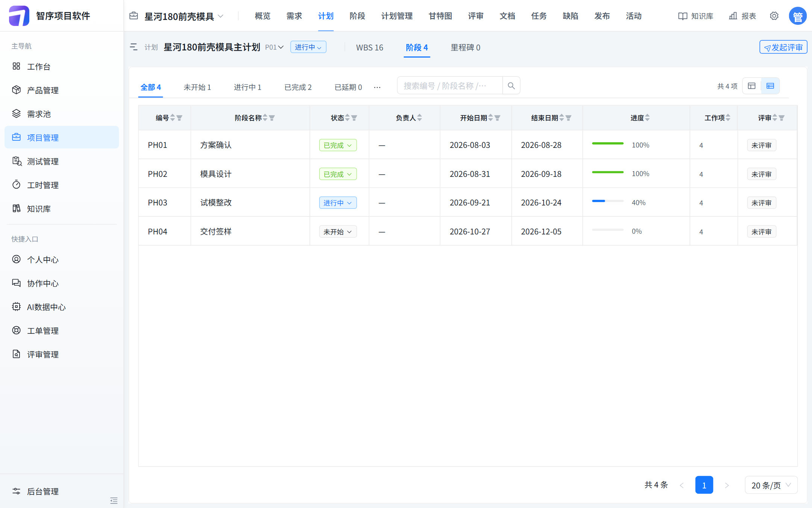Viewport: 812px width, 508px height.
Task: Open the P01 plan version dropdown
Action: pyautogui.click(x=274, y=47)
